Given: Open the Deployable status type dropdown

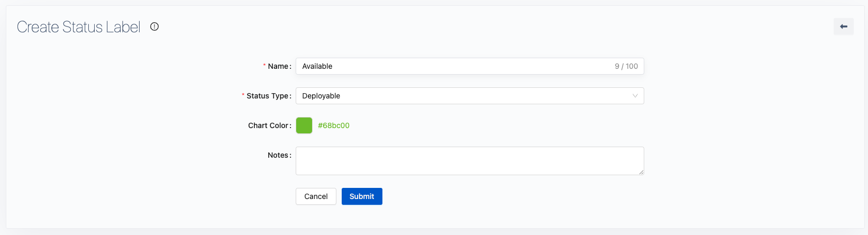Looking at the screenshot, I should (x=465, y=96).
